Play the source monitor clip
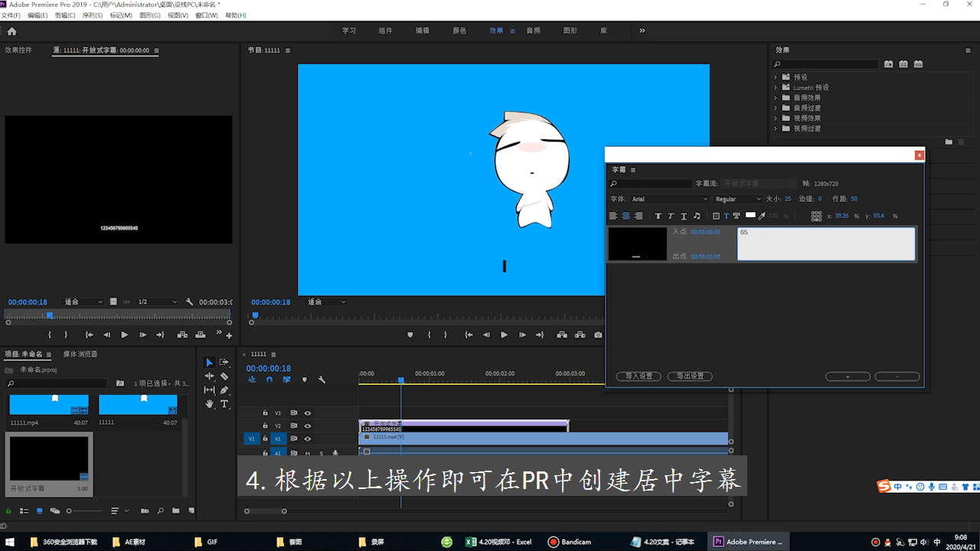This screenshot has width=980, height=551. pyautogui.click(x=124, y=334)
